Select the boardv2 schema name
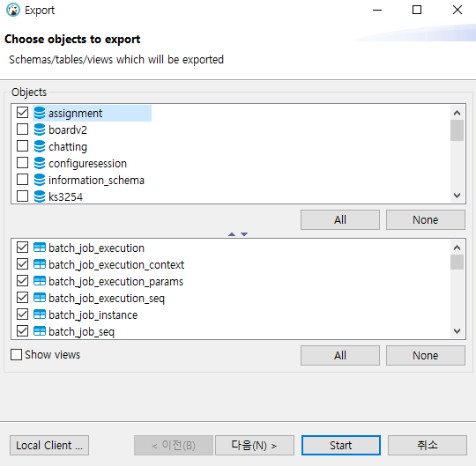 pyautogui.click(x=68, y=129)
